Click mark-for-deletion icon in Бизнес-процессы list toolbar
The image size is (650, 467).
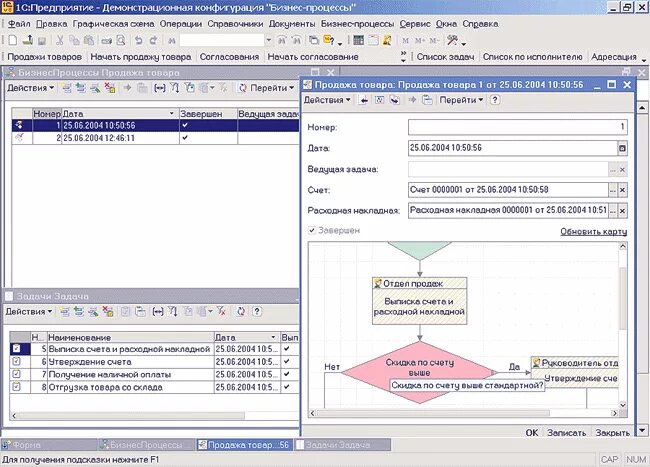[110, 87]
